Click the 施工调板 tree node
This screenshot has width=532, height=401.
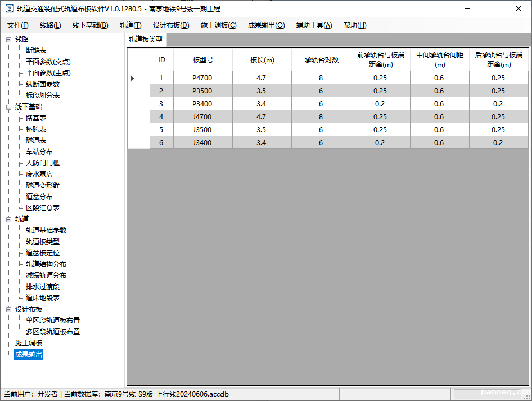(x=29, y=343)
